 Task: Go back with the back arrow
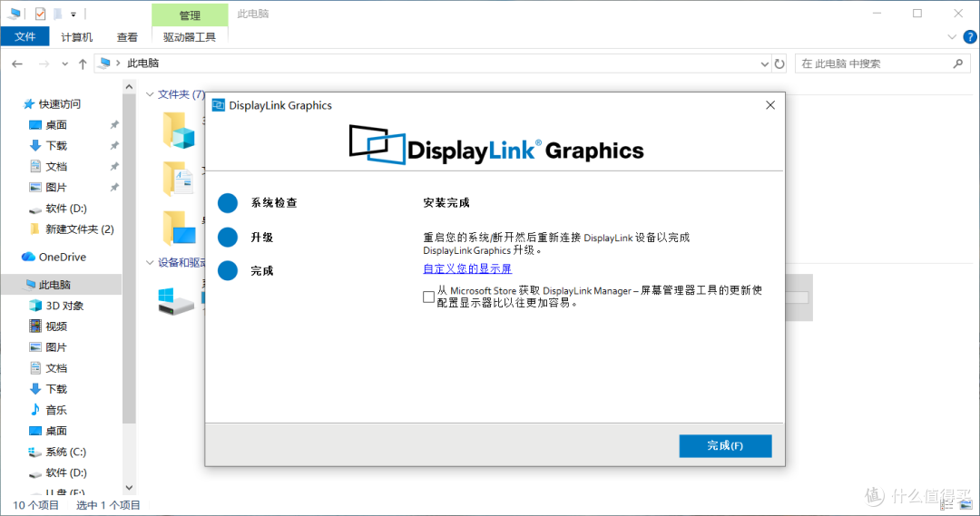(x=17, y=63)
